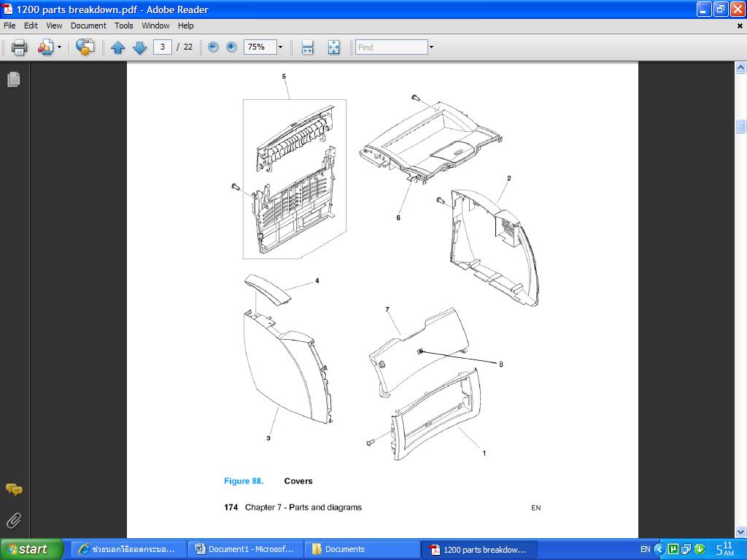Click the vertical scrollbar up arrow
The image size is (747, 560).
tap(740, 68)
